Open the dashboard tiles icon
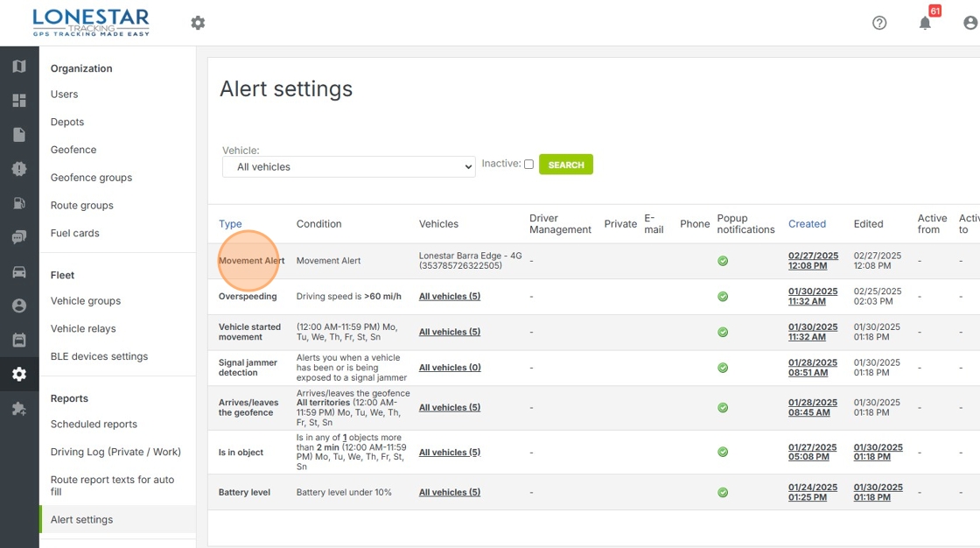The image size is (980, 548). click(19, 101)
